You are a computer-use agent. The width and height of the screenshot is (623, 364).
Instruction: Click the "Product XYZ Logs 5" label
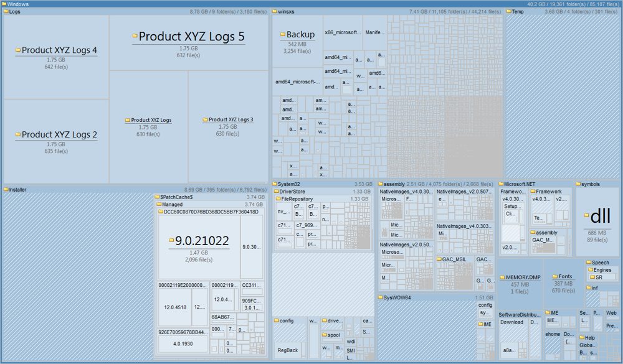pyautogui.click(x=191, y=37)
